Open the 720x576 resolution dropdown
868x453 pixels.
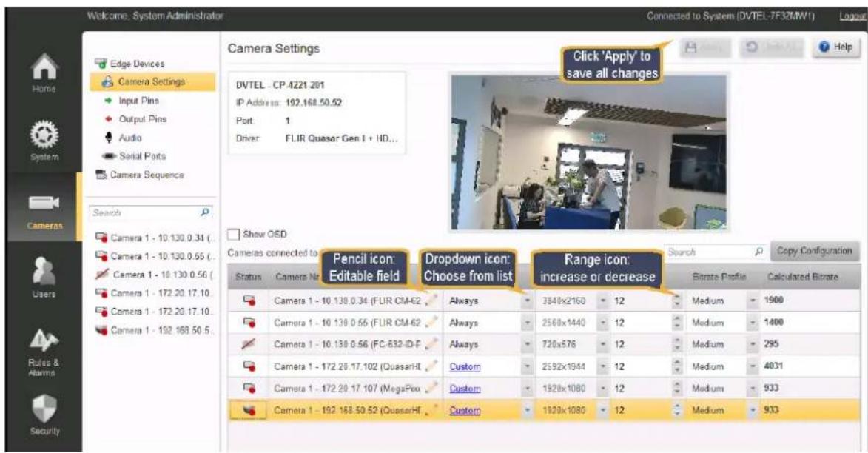pos(603,344)
